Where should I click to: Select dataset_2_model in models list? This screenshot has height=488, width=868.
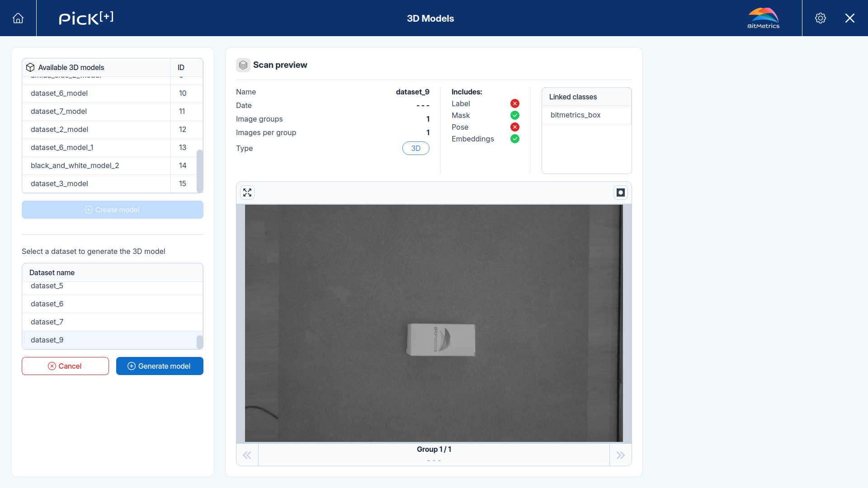coord(109,129)
